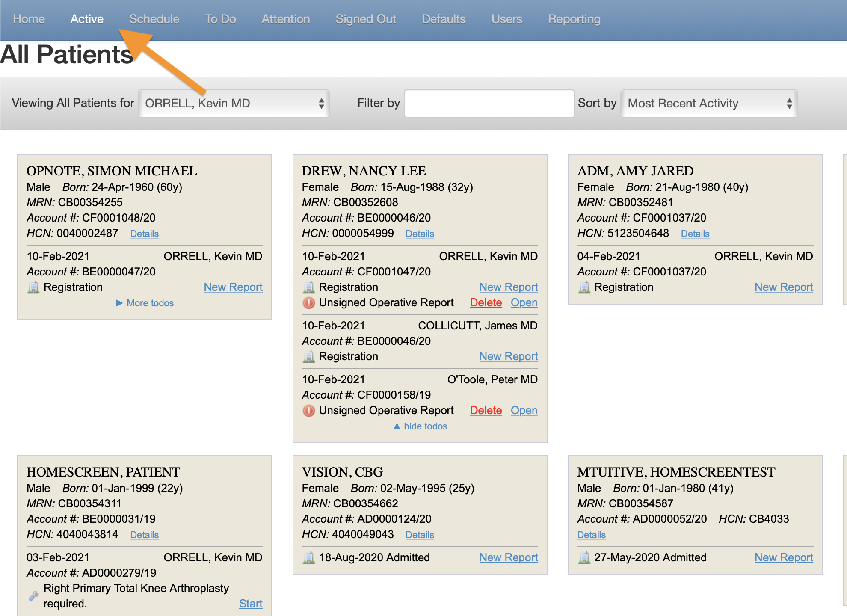Open Details for OPNOTE, SIMON MICHAEL
The width and height of the screenshot is (847, 616).
tap(145, 234)
